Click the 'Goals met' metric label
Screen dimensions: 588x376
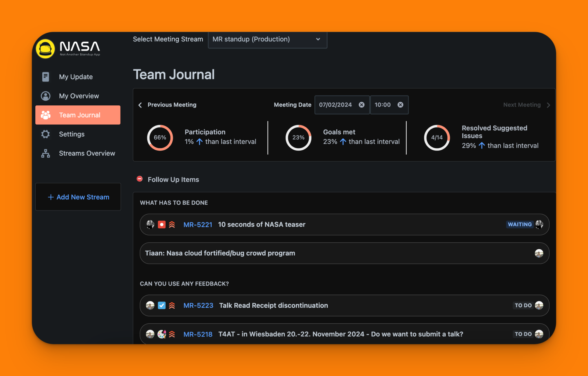pyautogui.click(x=339, y=132)
